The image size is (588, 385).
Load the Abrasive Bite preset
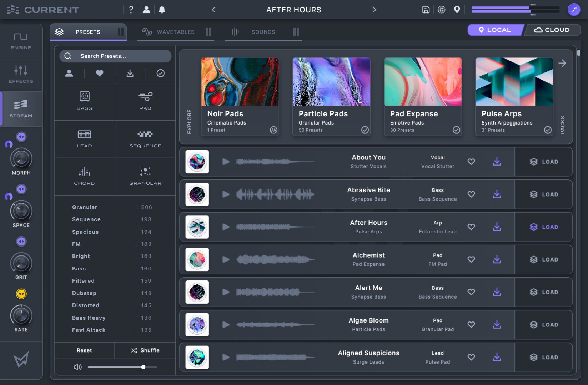click(x=544, y=194)
